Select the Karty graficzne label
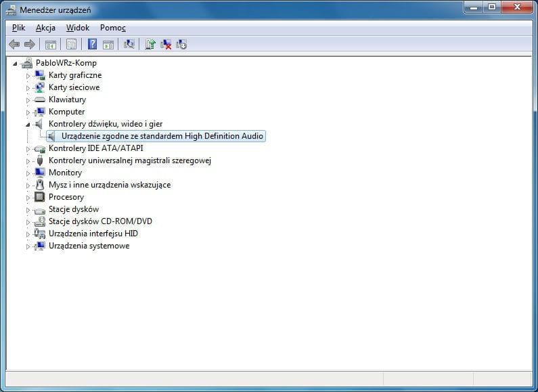This screenshot has height=392, width=538. (x=75, y=75)
